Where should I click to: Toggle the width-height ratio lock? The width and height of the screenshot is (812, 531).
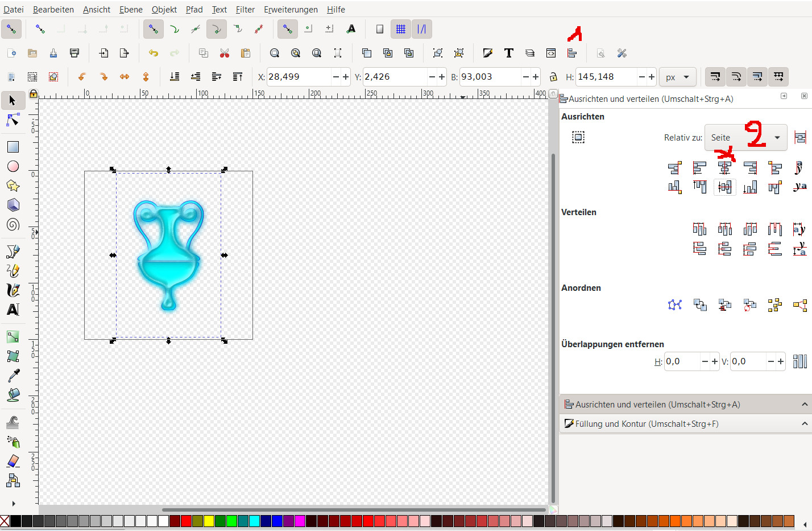click(553, 77)
